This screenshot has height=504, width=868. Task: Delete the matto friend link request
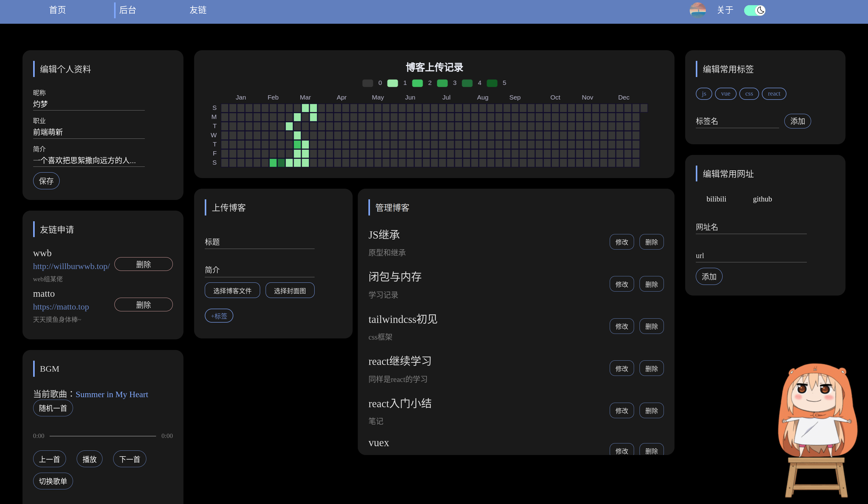143,305
